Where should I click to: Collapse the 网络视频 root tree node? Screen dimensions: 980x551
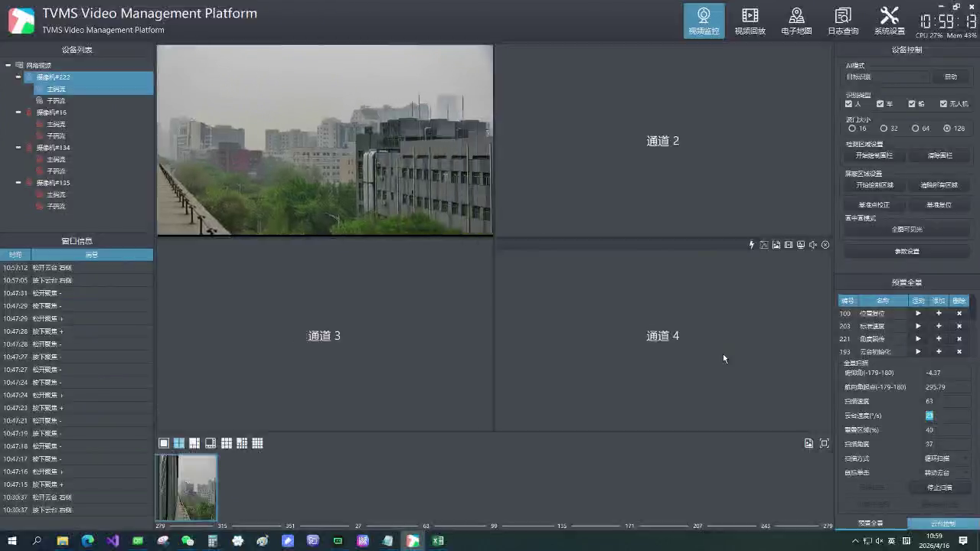click(8, 66)
